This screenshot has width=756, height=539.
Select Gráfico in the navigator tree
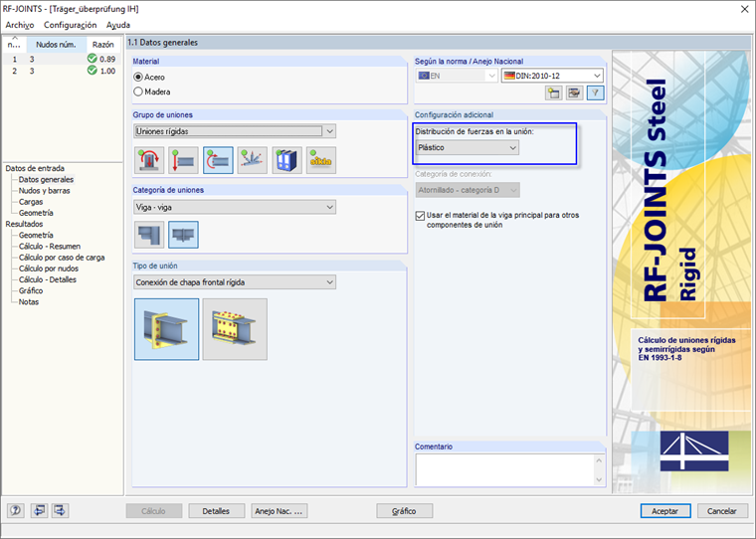(31, 290)
